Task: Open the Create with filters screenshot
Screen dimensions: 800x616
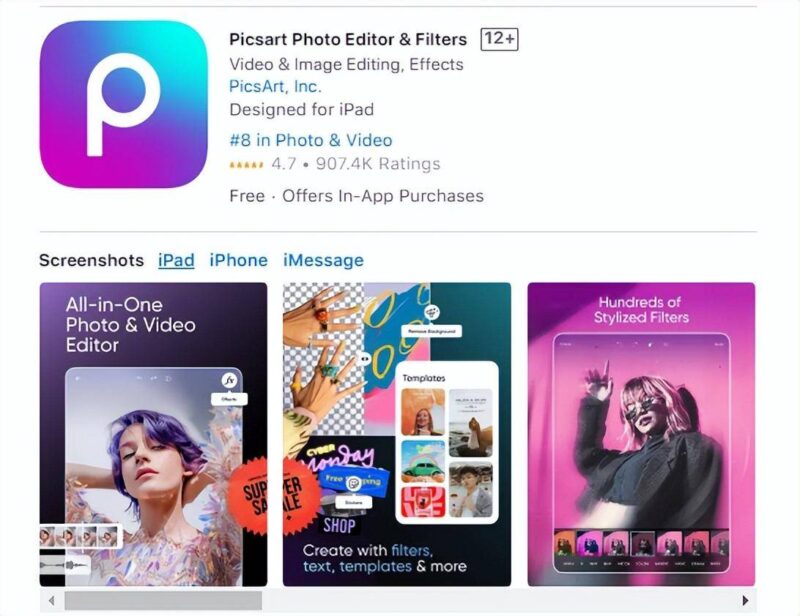Action: point(397,434)
